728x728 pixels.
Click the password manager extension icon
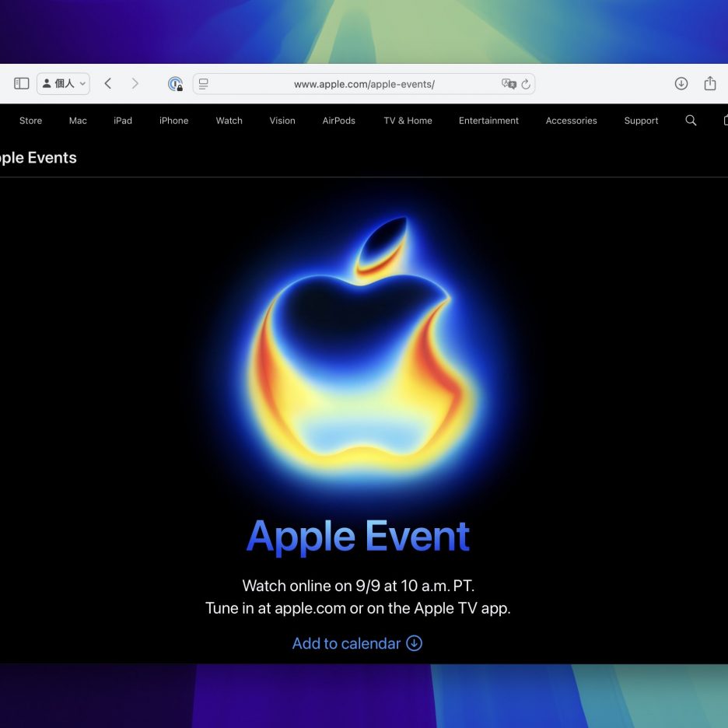click(x=176, y=84)
